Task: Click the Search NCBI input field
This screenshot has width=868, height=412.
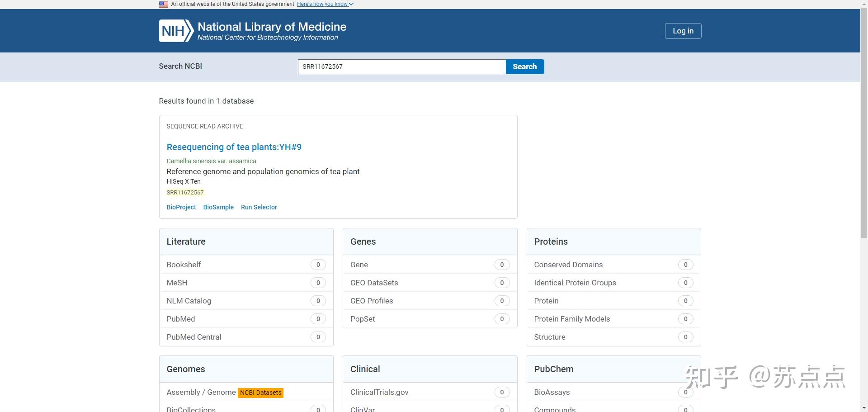Action: click(x=401, y=66)
